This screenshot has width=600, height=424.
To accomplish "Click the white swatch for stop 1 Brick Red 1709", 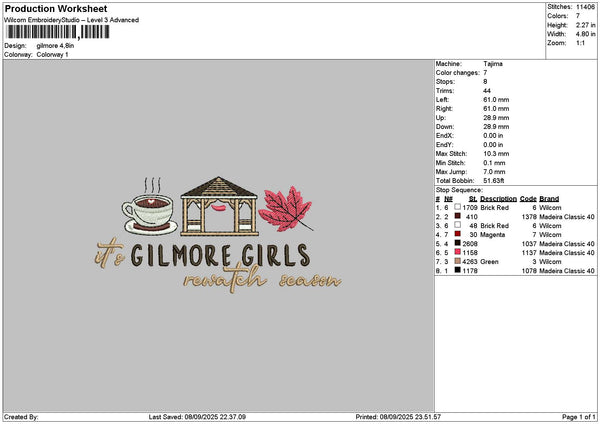I will pos(457,207).
